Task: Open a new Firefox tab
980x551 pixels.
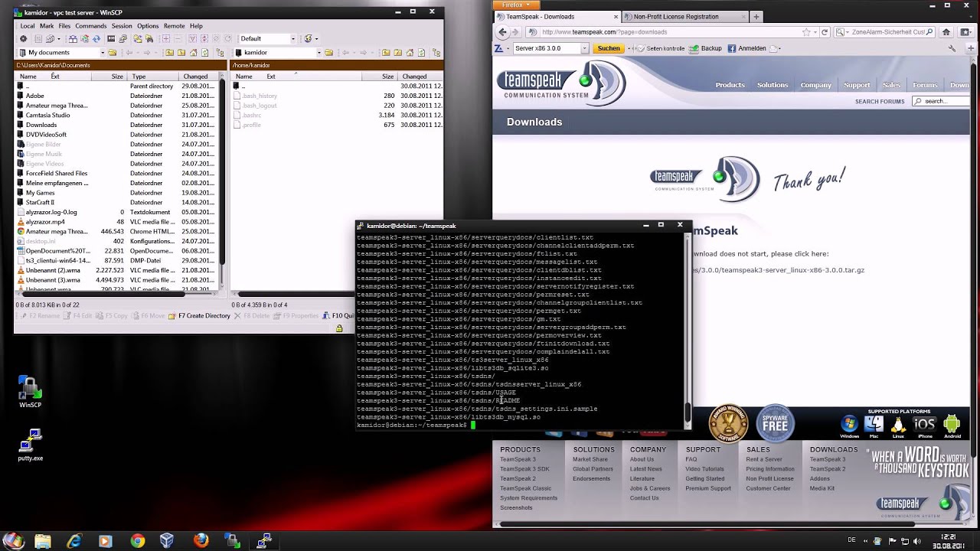Action: click(756, 16)
